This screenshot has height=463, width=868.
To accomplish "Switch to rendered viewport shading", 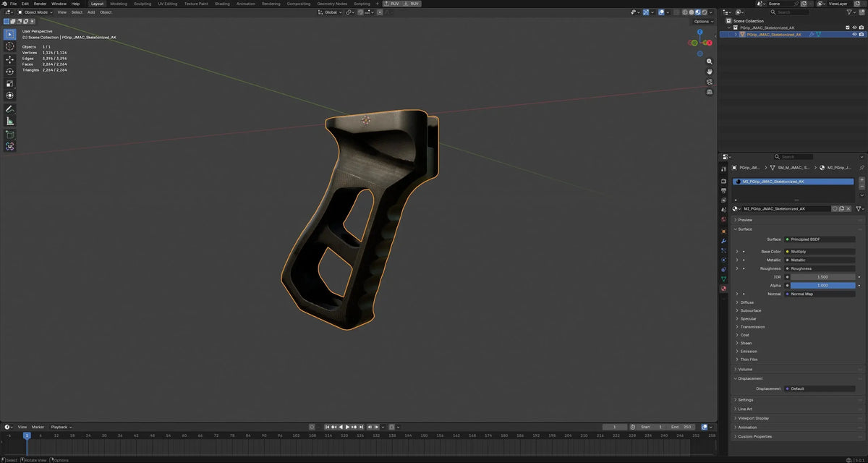I will tap(705, 12).
